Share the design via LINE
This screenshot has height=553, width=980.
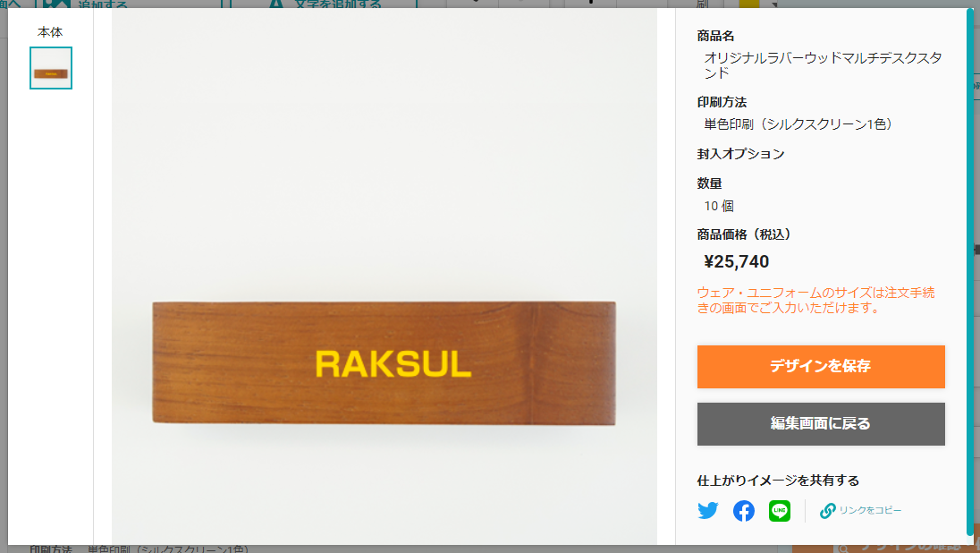click(x=780, y=510)
